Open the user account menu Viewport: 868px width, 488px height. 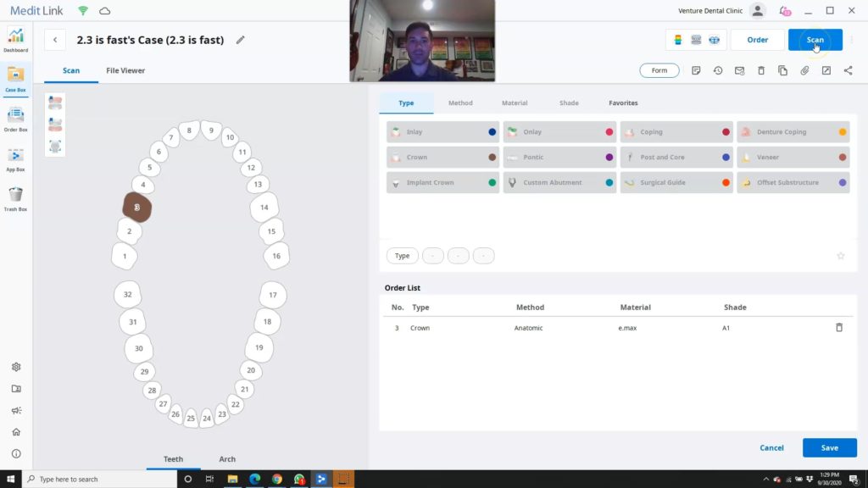coord(757,10)
